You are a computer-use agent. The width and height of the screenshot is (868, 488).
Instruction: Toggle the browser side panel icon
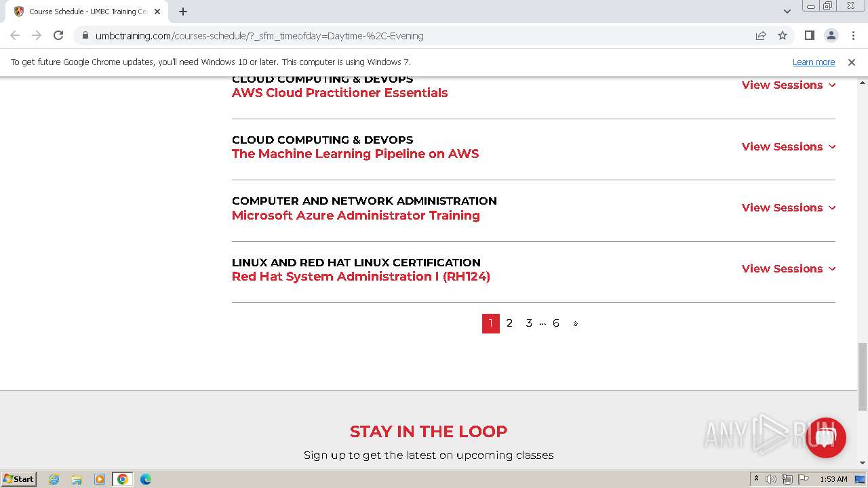click(x=809, y=35)
